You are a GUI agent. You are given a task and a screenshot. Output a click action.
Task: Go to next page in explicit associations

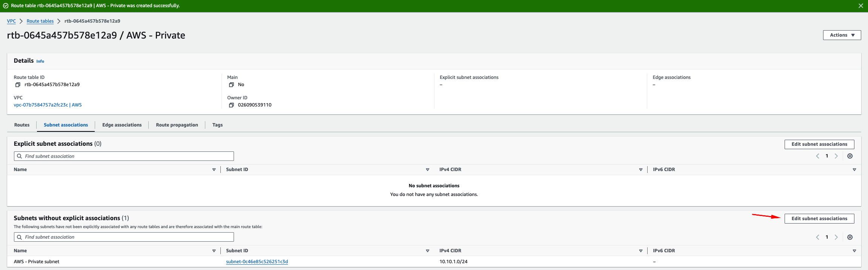836,156
